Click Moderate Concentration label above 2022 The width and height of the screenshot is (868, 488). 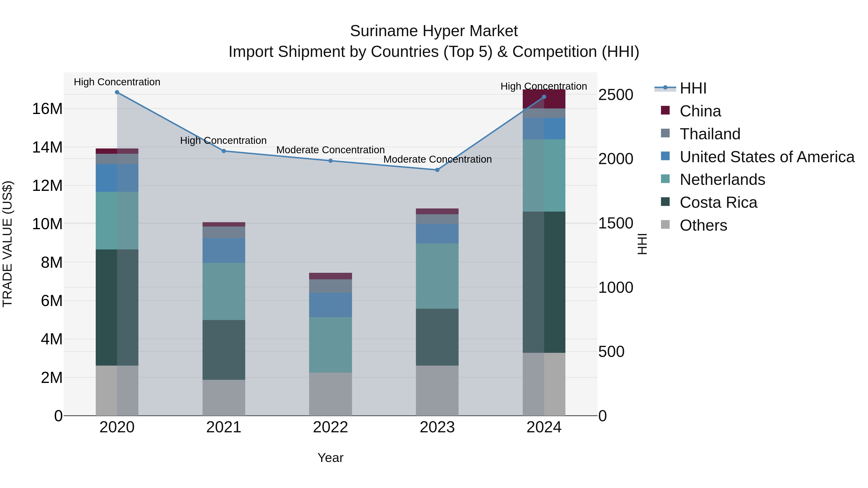coord(331,150)
